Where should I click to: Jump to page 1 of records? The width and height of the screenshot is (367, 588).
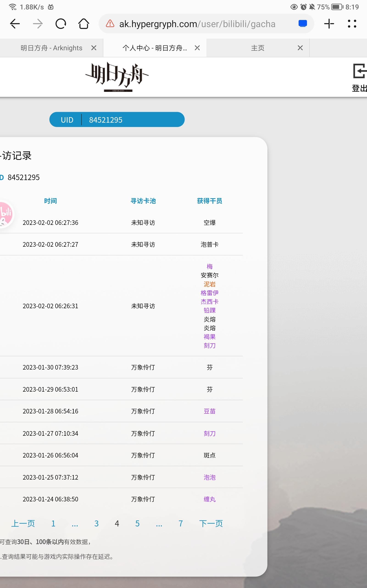pyautogui.click(x=53, y=523)
